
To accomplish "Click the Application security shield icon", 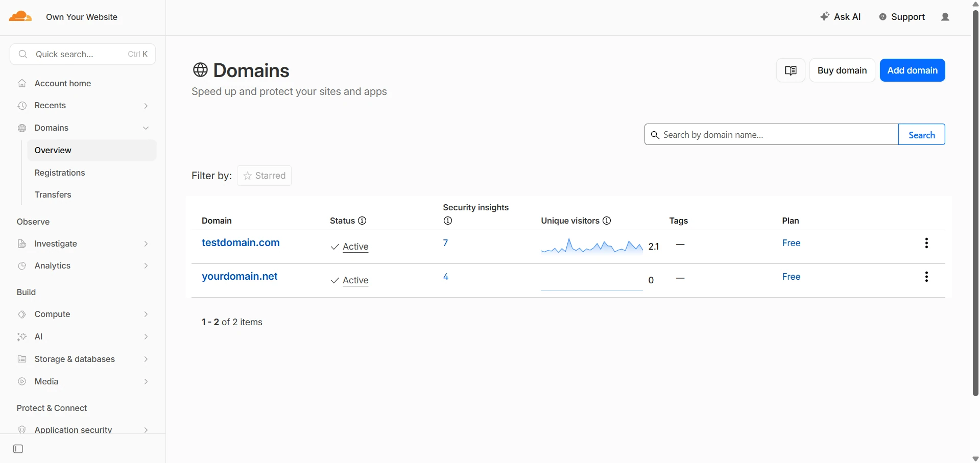I will coord(22,430).
